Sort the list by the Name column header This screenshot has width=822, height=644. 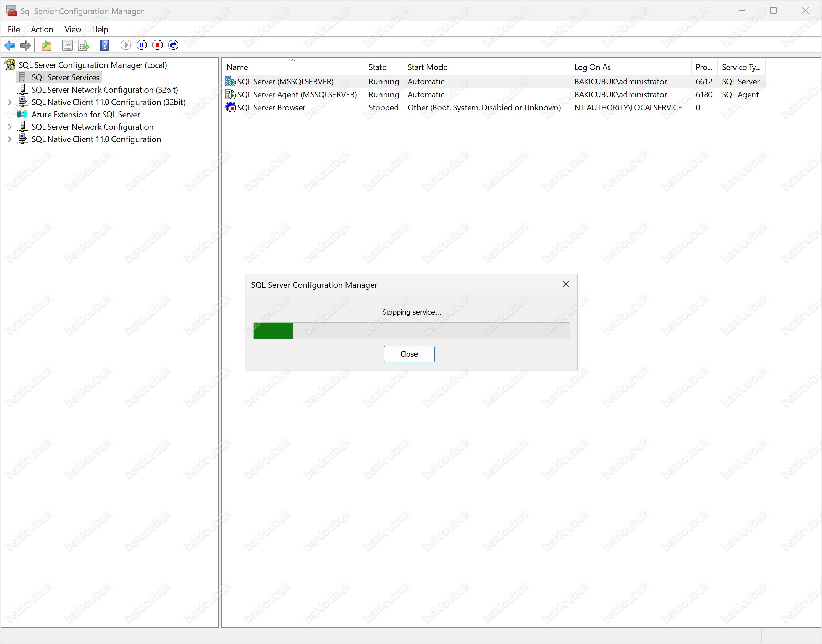[x=237, y=67]
